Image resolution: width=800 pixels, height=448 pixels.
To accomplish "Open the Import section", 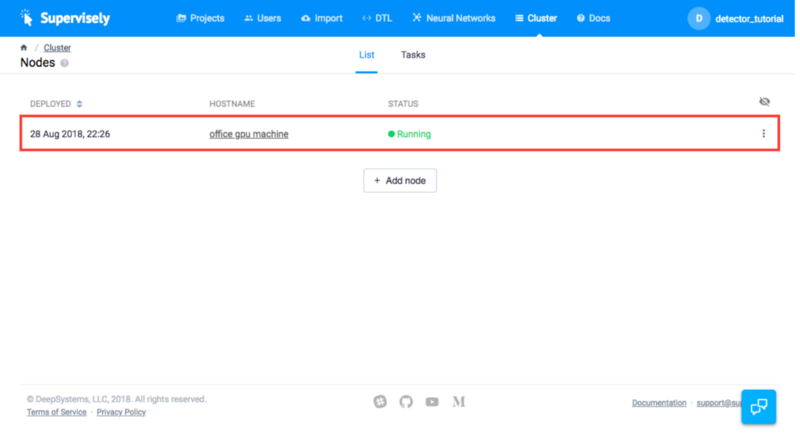I will tap(321, 18).
